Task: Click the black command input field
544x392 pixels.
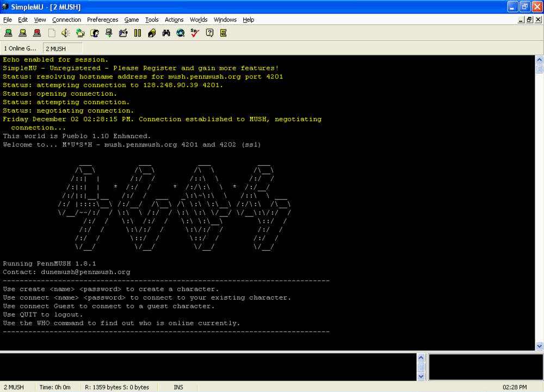Action: tap(208, 366)
